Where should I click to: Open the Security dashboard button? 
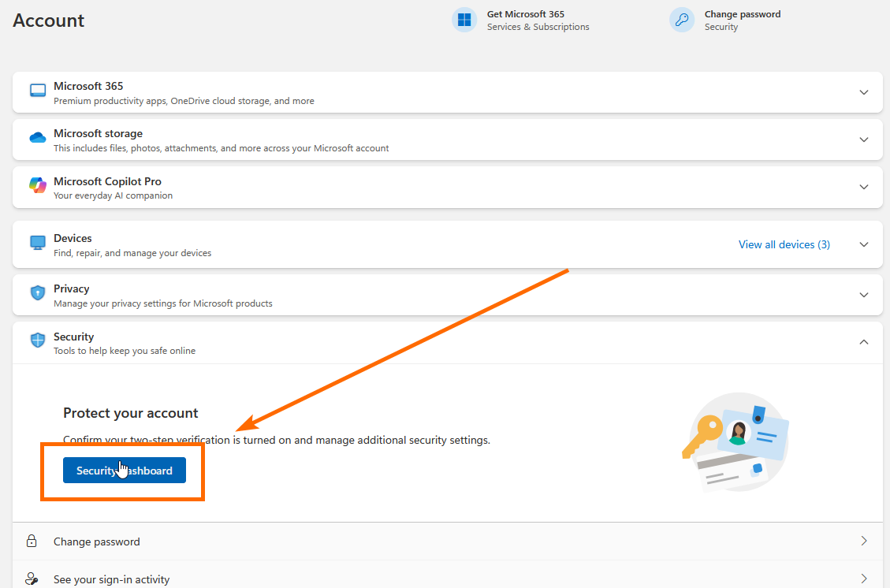pos(125,471)
